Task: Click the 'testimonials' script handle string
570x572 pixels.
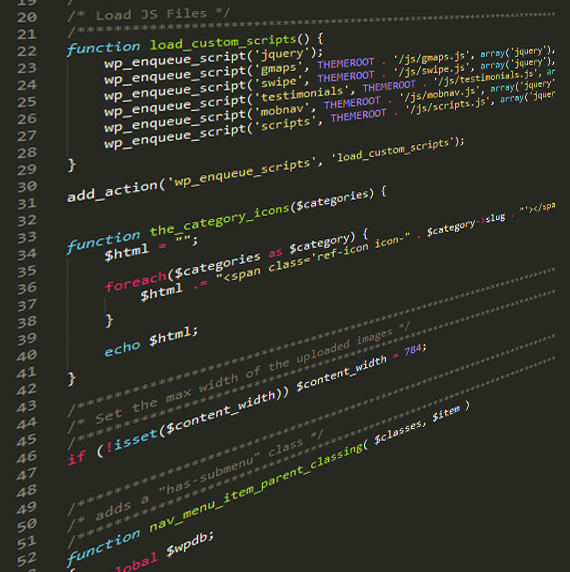Action: coord(302,94)
